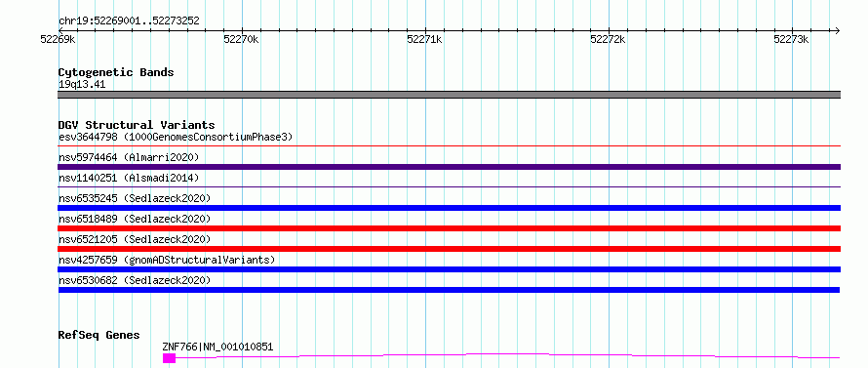Click the nsv5974464 (Almarri2020) label
Image resolution: width=868 pixels, height=368 pixels.
[129, 157]
